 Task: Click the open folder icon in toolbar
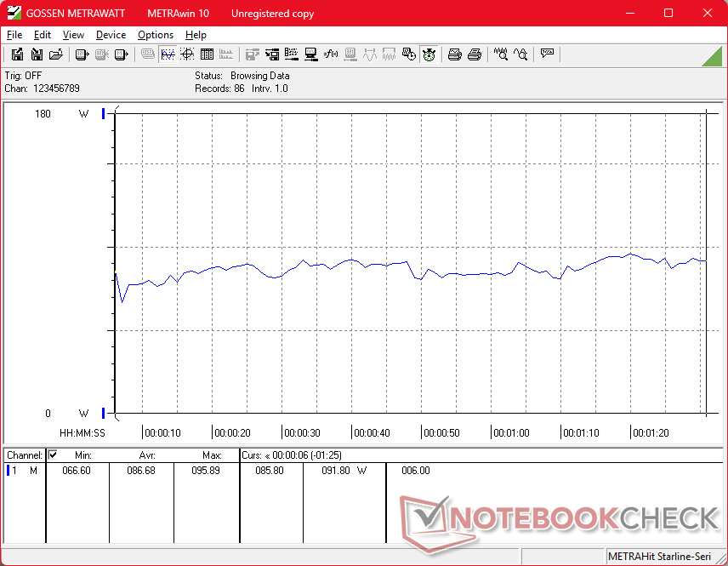click(x=56, y=54)
